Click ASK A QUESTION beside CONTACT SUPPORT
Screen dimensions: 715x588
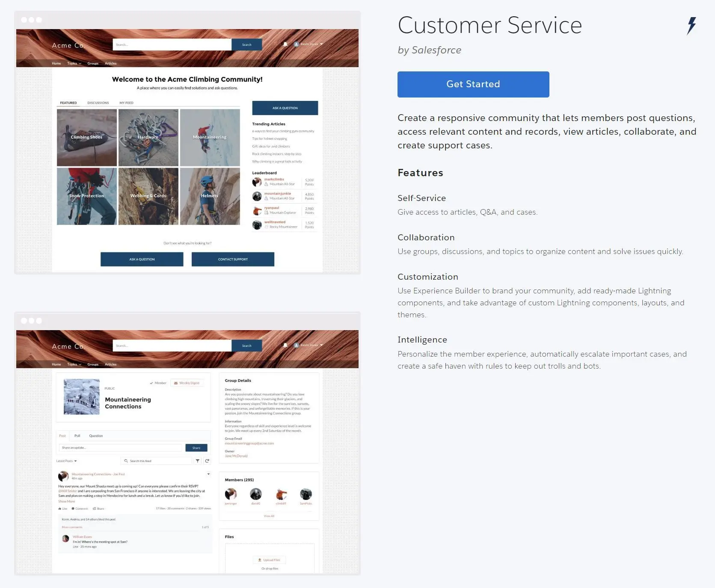[142, 259]
